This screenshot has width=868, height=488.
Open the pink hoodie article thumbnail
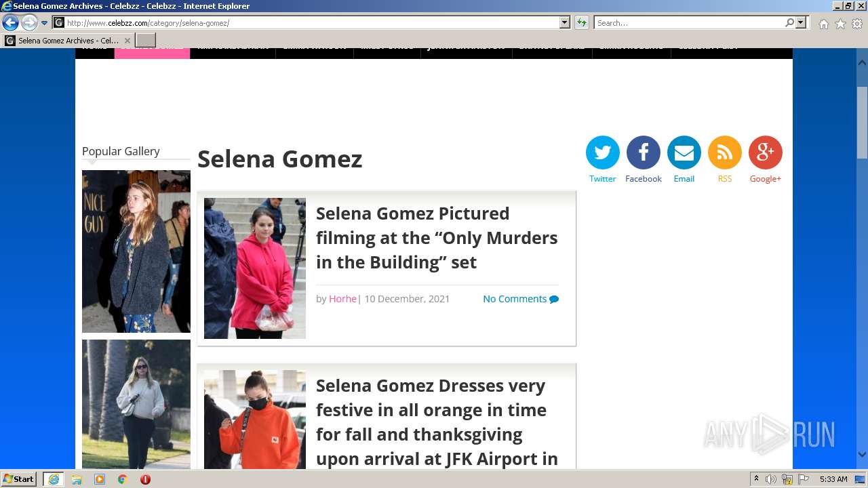coord(255,268)
